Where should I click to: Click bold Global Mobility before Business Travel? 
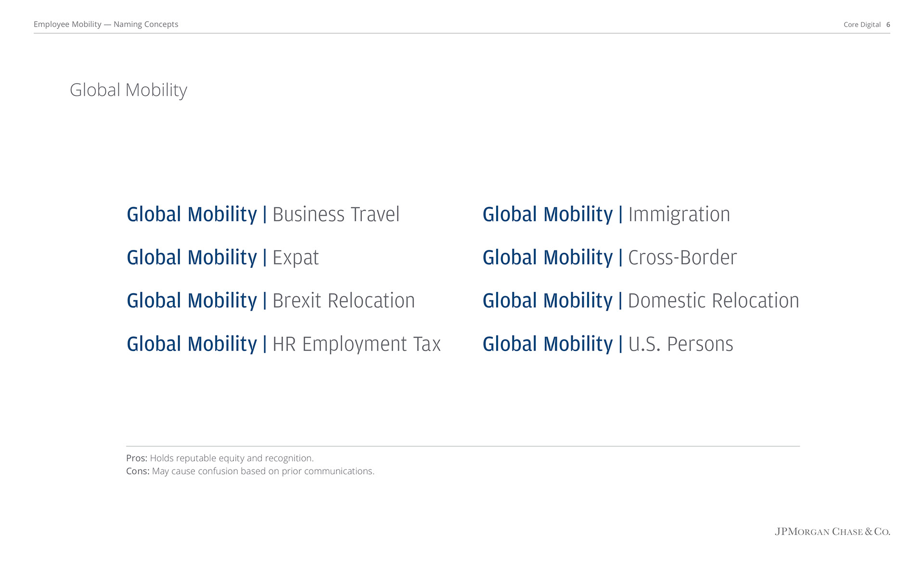(x=192, y=214)
